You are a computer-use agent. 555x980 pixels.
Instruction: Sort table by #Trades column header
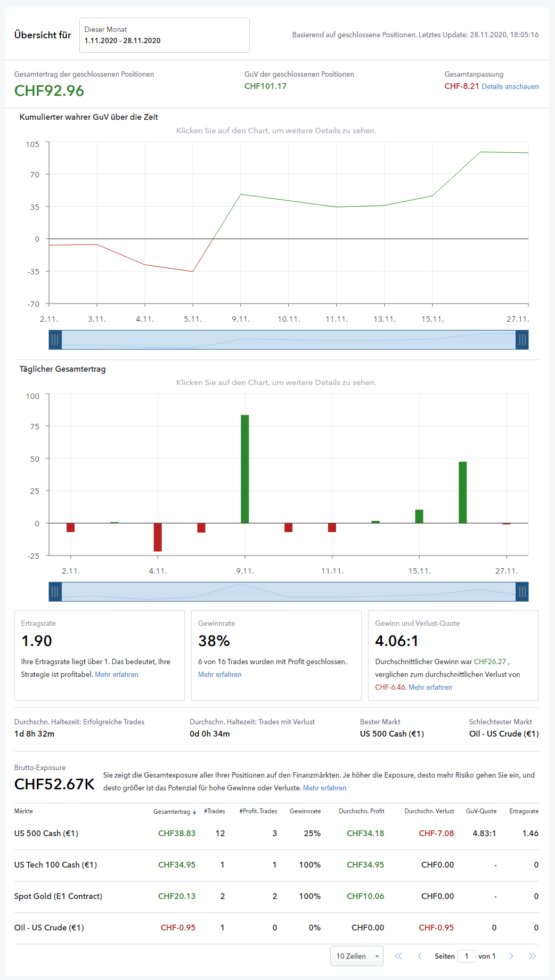pyautogui.click(x=214, y=811)
